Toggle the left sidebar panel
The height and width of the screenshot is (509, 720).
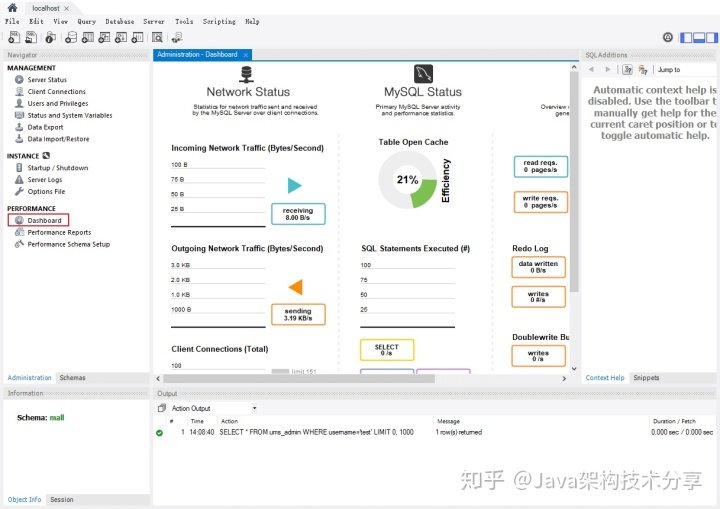click(686, 38)
